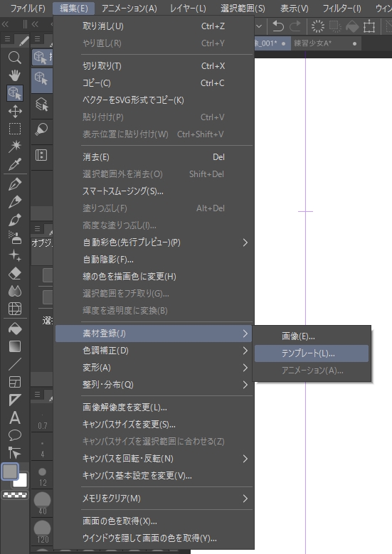Image resolution: width=392 pixels, height=554 pixels.
Task: Select the Pen tool
Action: pos(14,184)
